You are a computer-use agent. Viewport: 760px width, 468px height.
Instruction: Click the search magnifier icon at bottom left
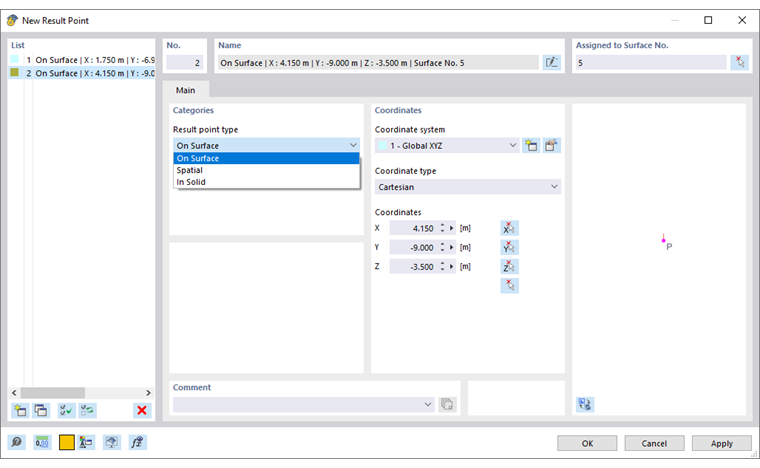point(16,442)
